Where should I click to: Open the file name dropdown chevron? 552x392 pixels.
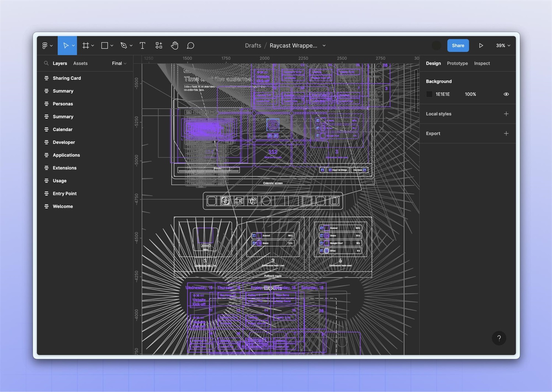[324, 46]
